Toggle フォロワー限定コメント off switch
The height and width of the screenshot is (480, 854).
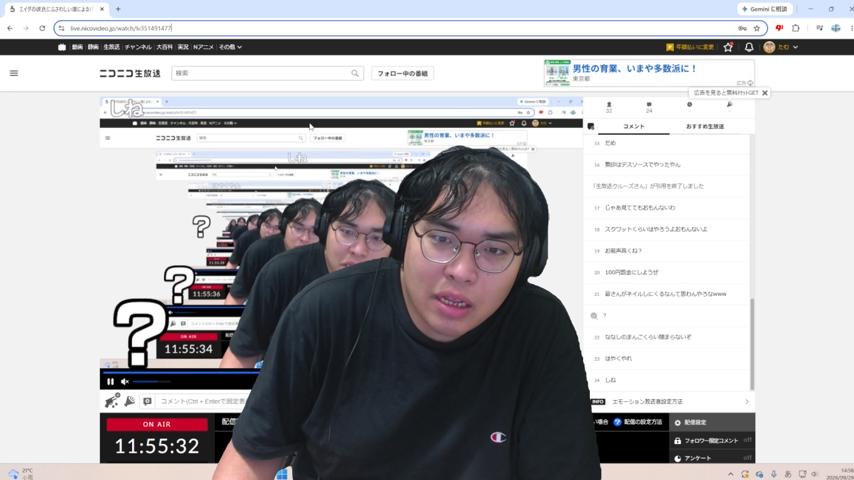(748, 440)
